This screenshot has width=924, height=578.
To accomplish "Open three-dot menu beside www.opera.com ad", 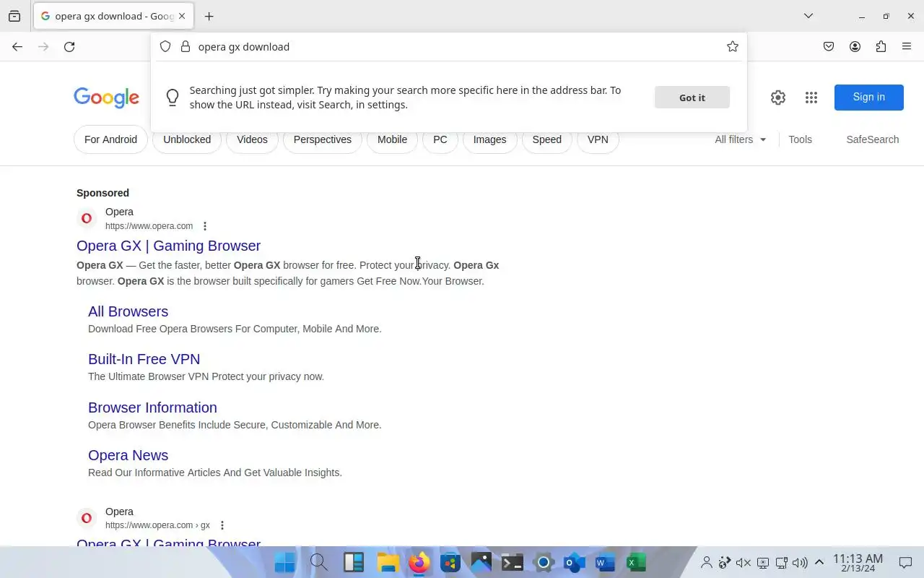I will tap(205, 226).
